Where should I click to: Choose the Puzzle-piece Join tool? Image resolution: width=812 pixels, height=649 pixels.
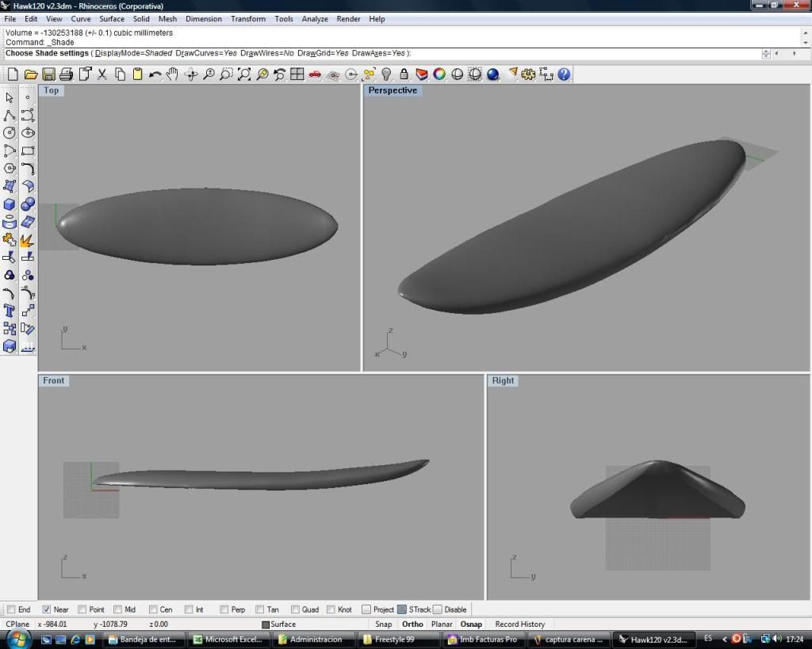[x=10, y=240]
